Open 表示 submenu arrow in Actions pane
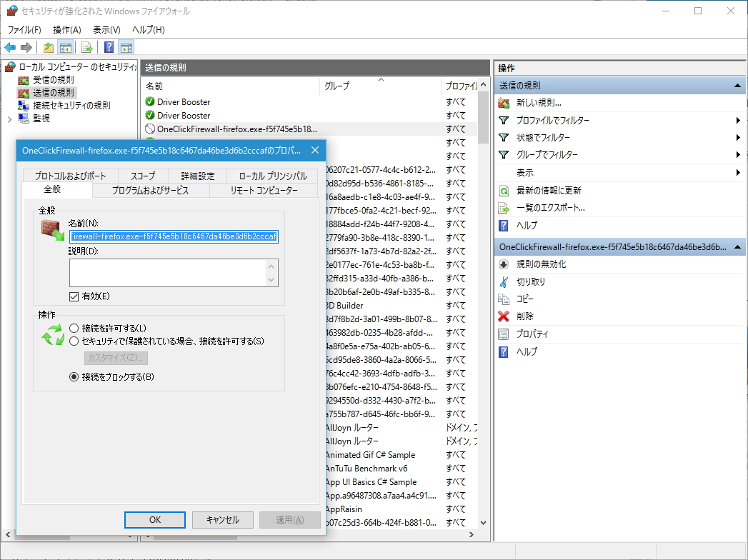The image size is (748, 560). [738, 173]
